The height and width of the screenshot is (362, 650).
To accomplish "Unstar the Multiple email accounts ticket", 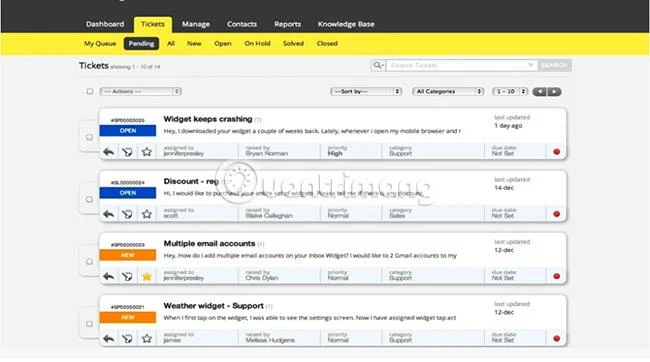I will (146, 277).
